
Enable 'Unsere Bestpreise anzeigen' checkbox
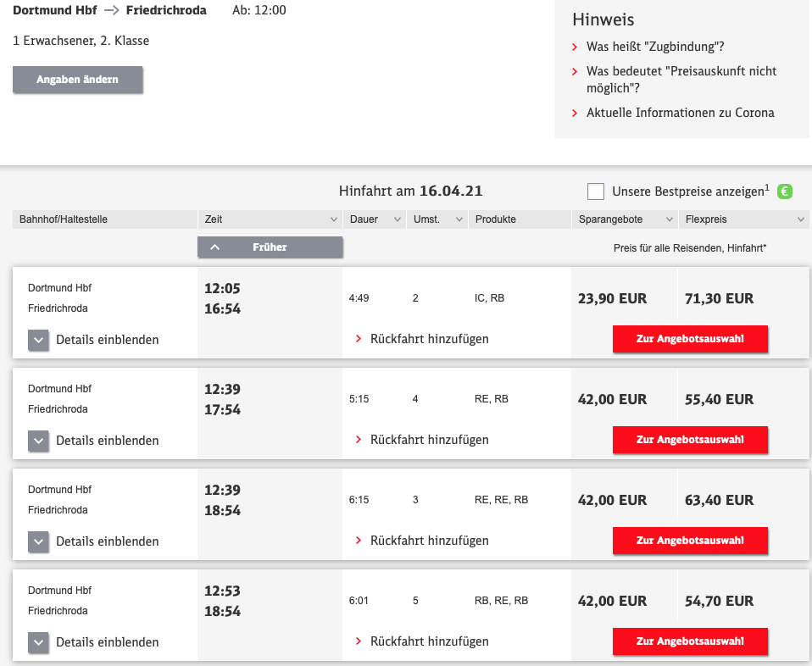[x=596, y=191]
